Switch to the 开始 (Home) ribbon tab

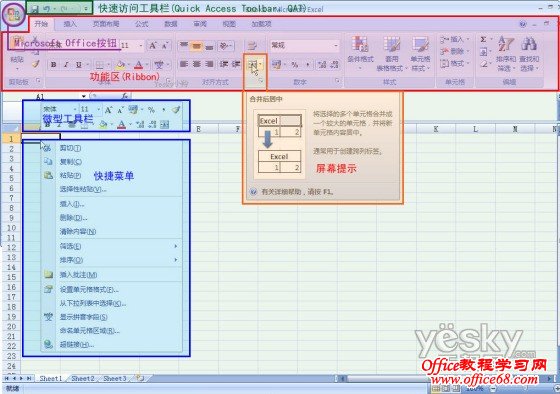41,24
